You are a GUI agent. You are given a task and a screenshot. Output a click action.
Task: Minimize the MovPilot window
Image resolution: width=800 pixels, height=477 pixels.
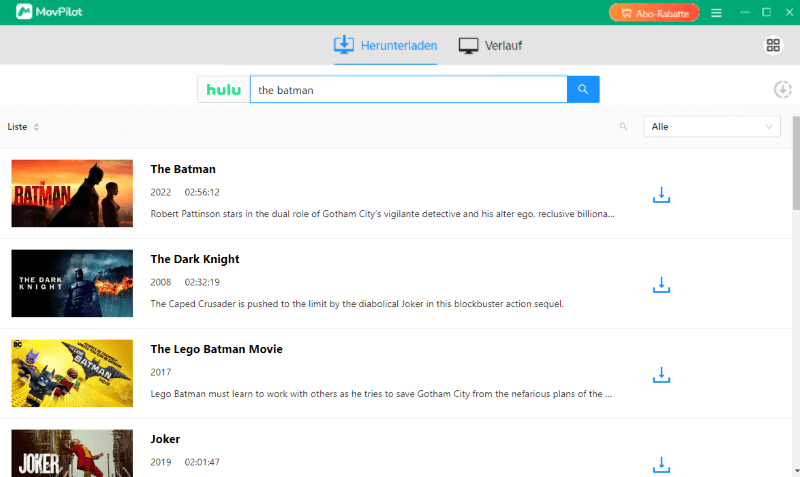(x=745, y=12)
